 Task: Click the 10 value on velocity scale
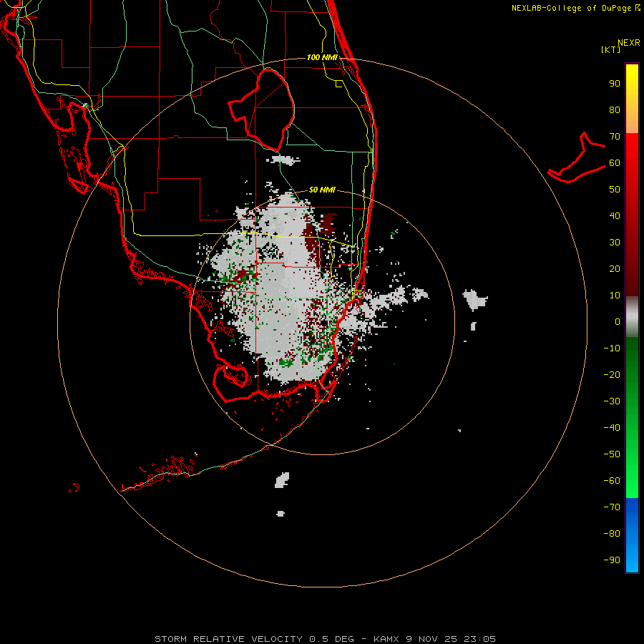click(x=615, y=296)
